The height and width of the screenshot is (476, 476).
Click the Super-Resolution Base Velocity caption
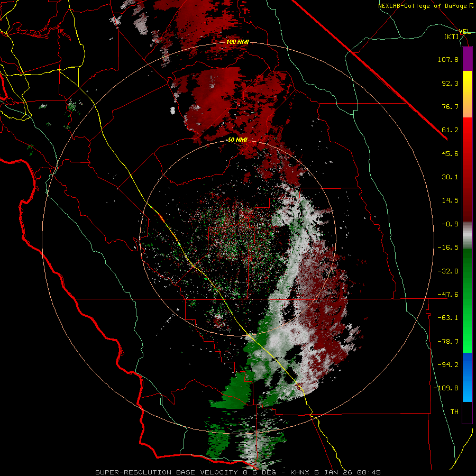tap(238, 472)
